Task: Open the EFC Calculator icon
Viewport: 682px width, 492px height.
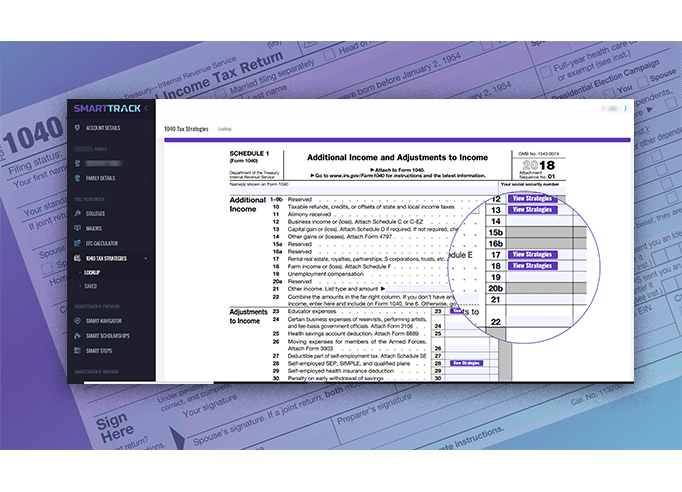Action: [x=78, y=243]
